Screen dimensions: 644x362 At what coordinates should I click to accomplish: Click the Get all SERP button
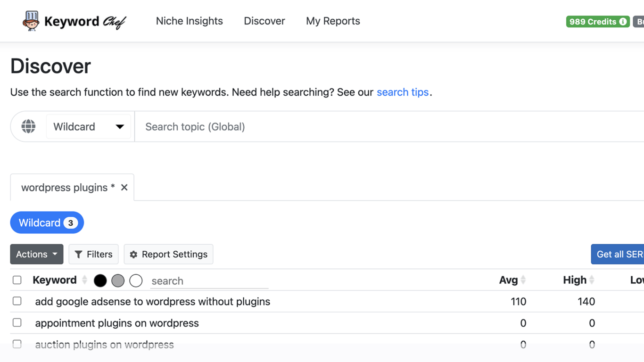(x=618, y=255)
